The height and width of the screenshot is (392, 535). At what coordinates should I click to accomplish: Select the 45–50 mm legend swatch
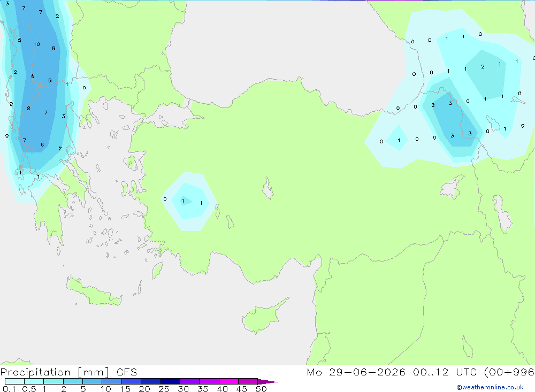click(248, 381)
